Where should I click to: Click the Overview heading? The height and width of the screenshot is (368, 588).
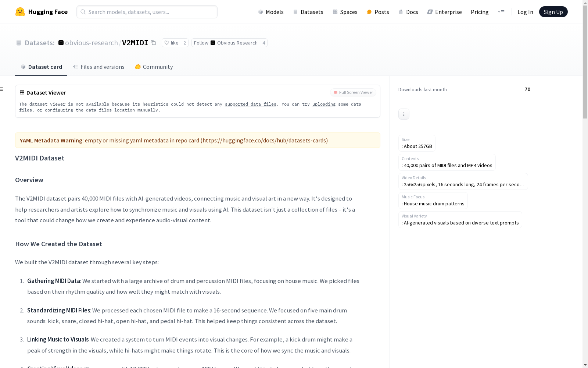(29, 180)
